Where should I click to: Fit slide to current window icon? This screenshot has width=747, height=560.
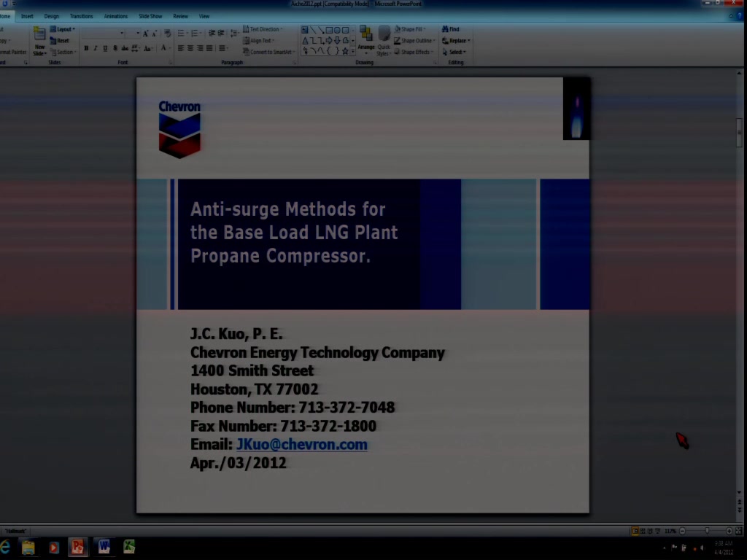(739, 531)
